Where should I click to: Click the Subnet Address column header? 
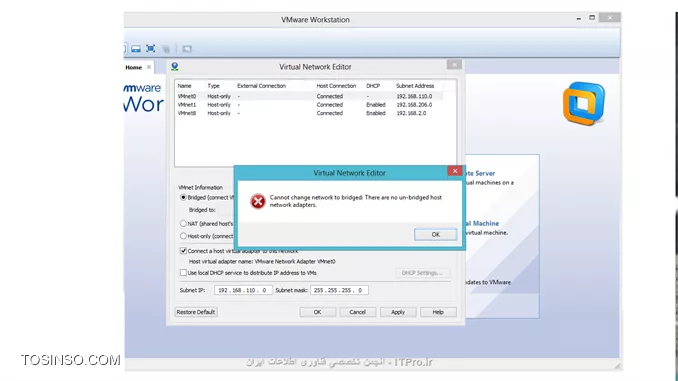[415, 86]
